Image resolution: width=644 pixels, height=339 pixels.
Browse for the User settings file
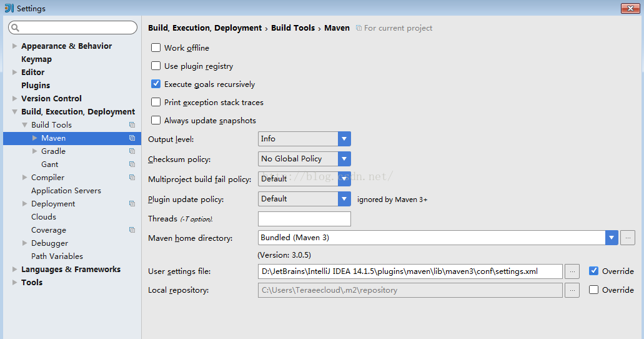[x=572, y=271]
